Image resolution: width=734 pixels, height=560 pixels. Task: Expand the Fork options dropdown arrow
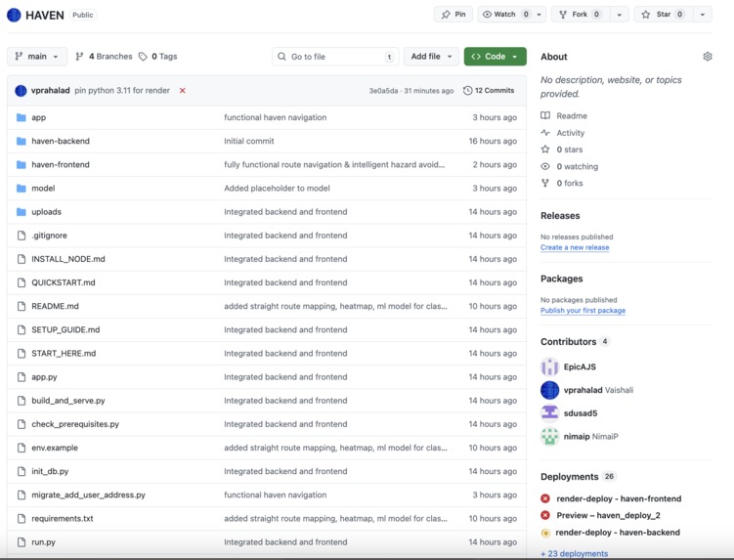click(620, 15)
